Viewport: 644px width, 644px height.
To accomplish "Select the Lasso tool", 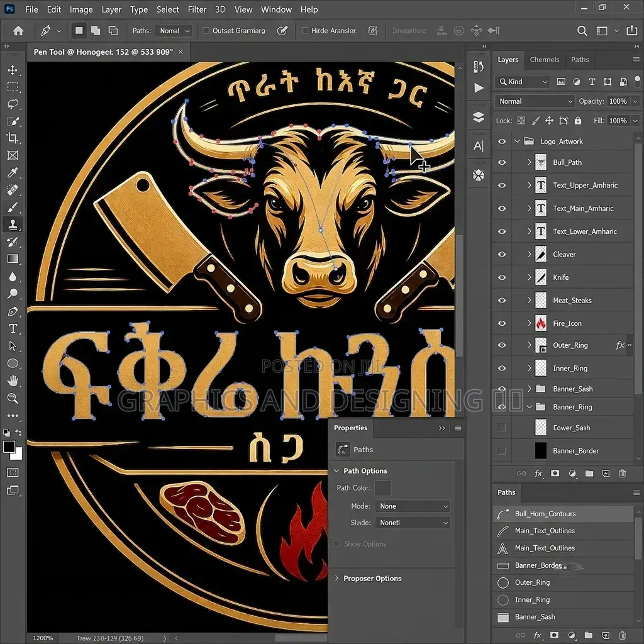I will pyautogui.click(x=13, y=104).
